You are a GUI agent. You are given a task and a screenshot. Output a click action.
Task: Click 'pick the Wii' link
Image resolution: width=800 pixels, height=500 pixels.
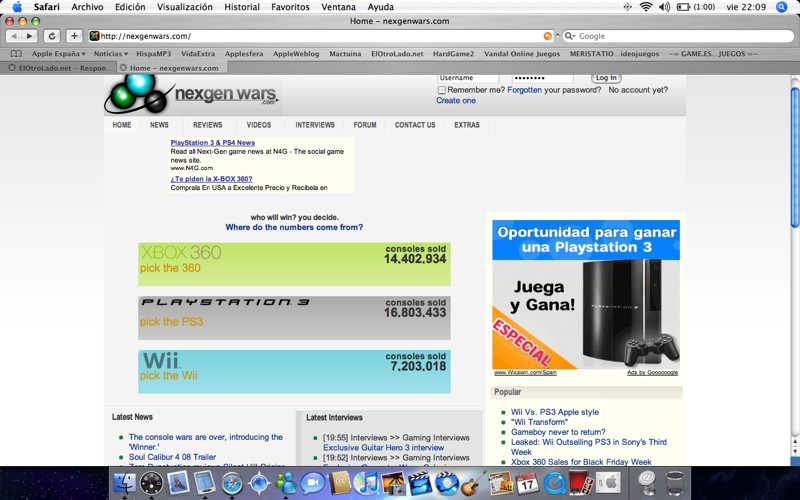pos(168,376)
